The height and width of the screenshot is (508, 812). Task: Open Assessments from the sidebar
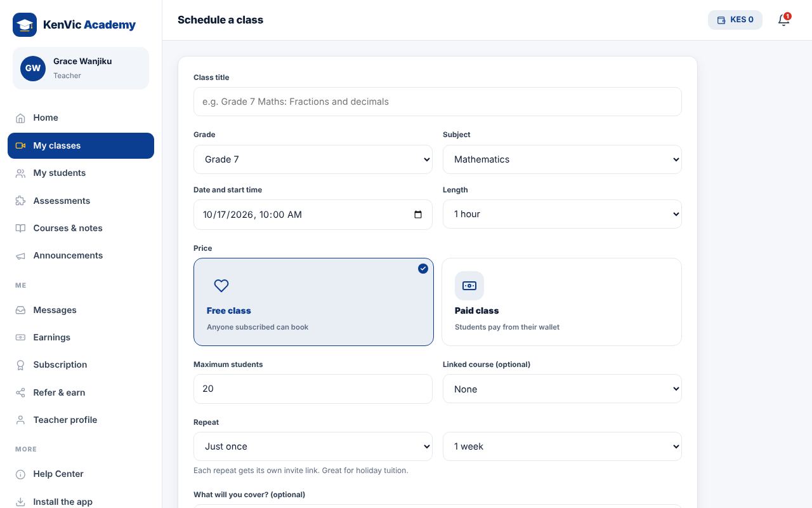[81, 201]
